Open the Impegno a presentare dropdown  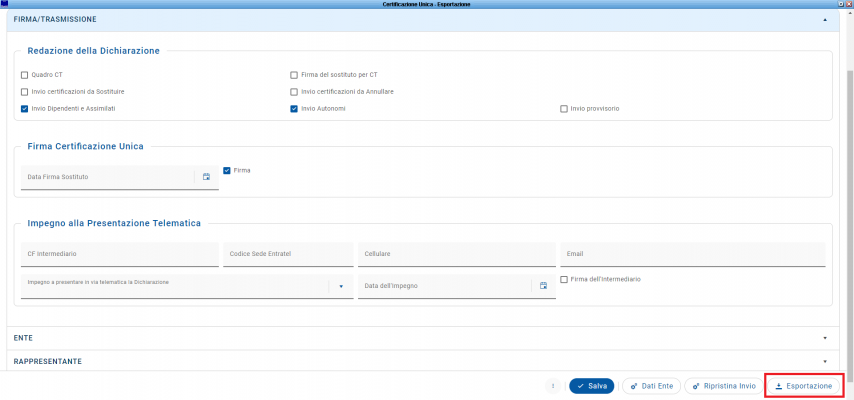pos(340,287)
